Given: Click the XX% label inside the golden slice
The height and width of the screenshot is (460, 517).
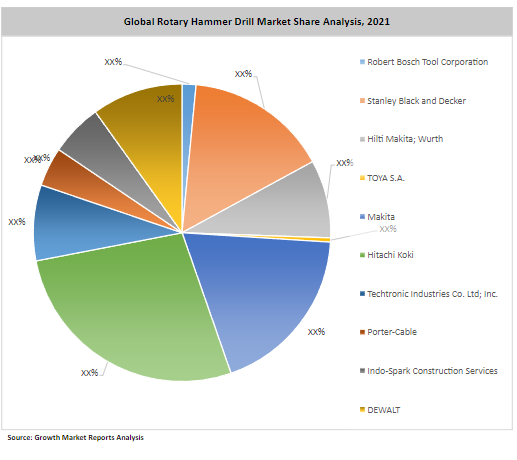Looking at the screenshot, I should click(166, 99).
